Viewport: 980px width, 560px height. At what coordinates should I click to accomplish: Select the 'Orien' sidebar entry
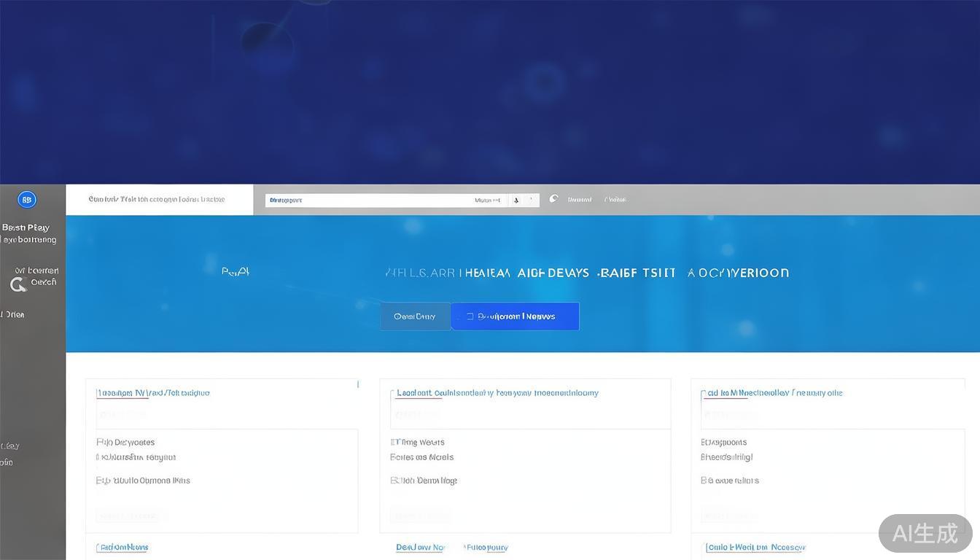click(x=13, y=314)
